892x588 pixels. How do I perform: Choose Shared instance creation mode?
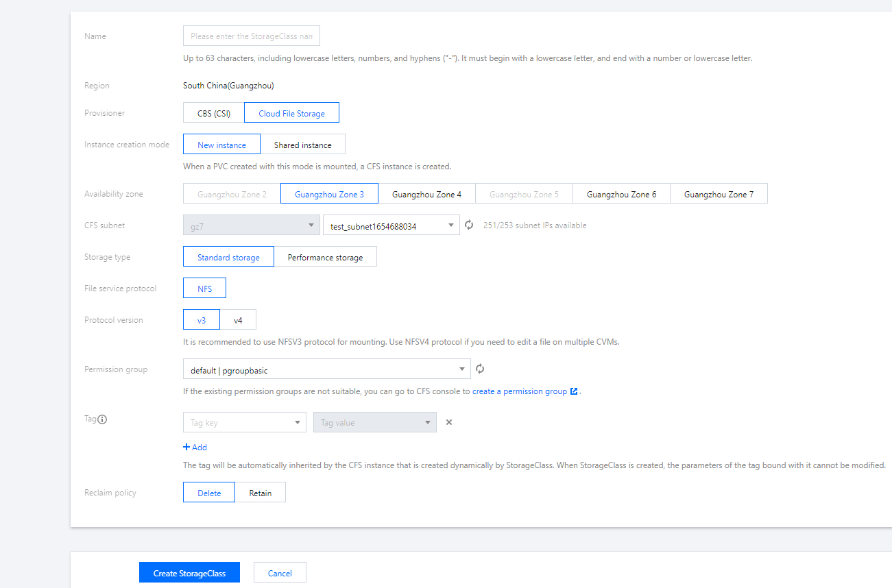pos(302,145)
